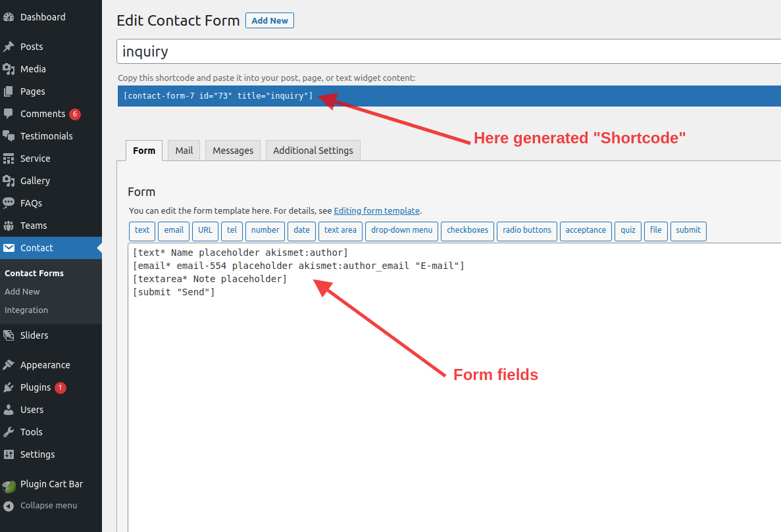
Task: Insert an acceptance tag
Action: pos(585,230)
